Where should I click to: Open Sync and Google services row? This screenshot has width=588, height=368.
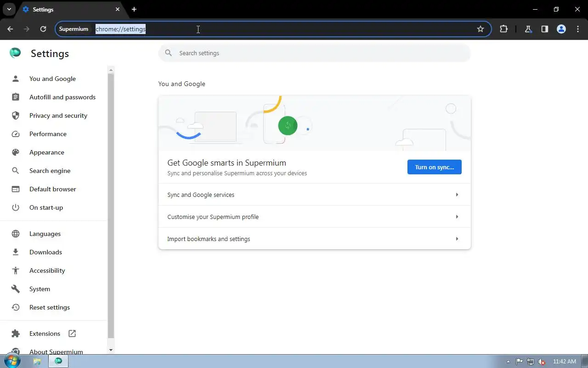315,195
